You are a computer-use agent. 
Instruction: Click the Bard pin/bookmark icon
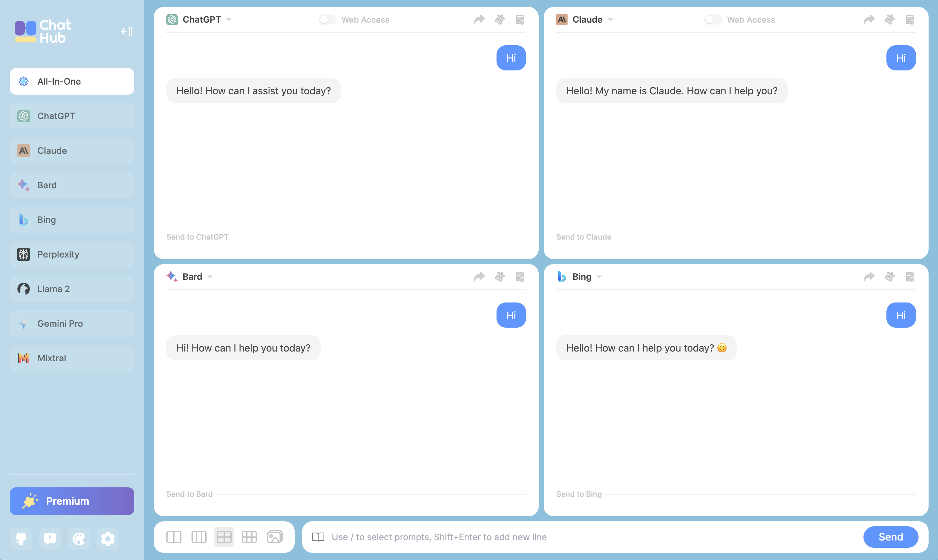click(519, 276)
